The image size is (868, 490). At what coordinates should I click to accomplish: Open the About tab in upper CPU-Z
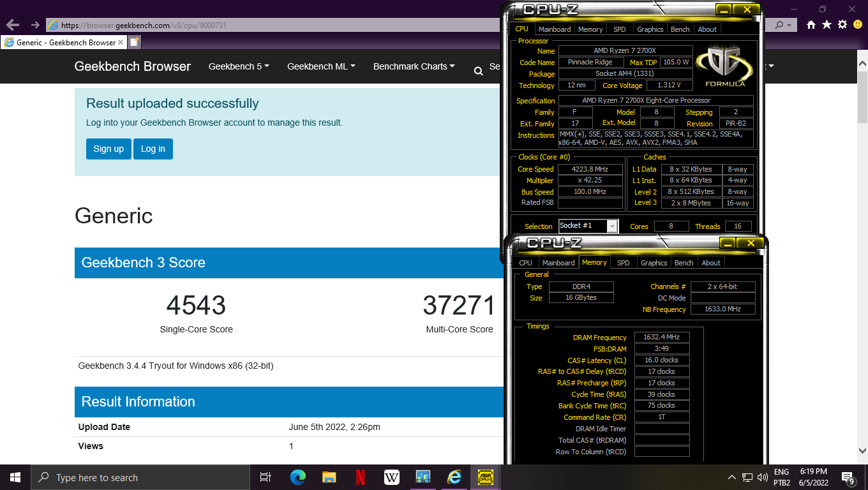pos(707,29)
